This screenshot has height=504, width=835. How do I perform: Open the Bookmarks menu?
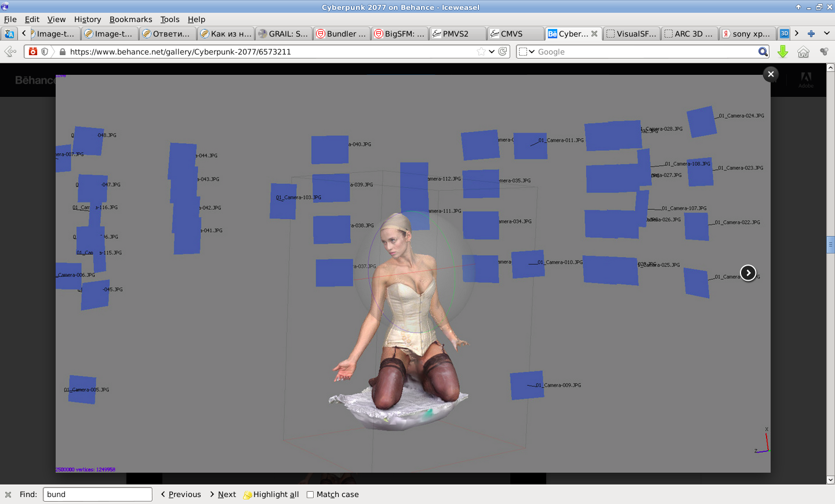tap(131, 19)
